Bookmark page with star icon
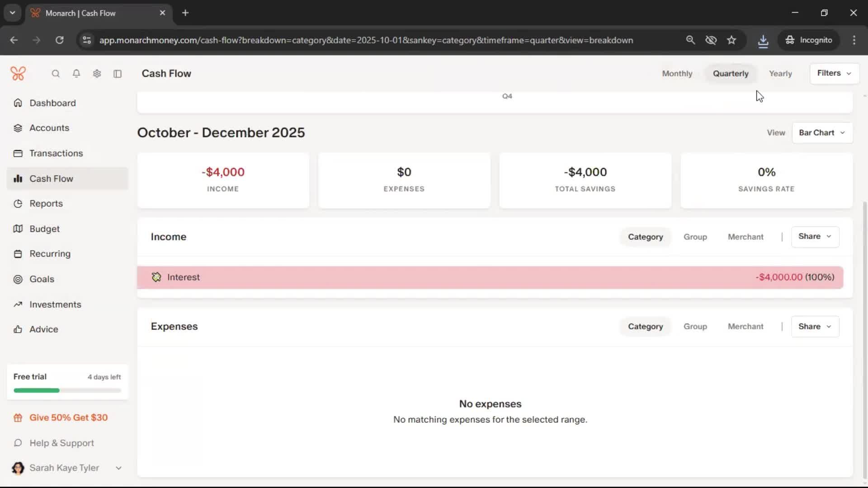Screen dimensions: 868x488 tap(731, 40)
